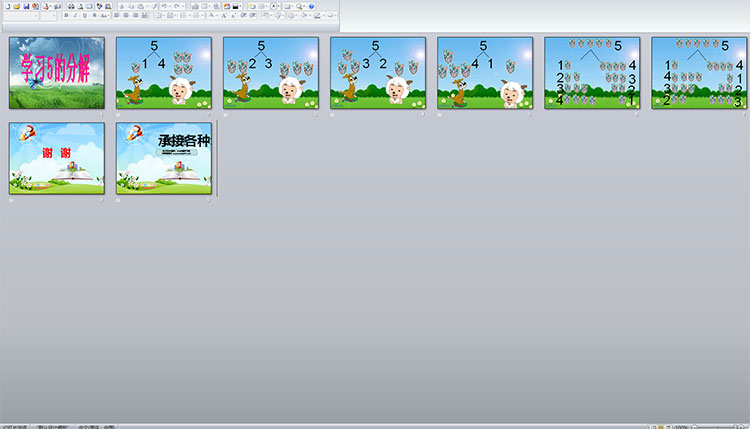
Task: Click the Undo arrow icon
Action: click(164, 6)
